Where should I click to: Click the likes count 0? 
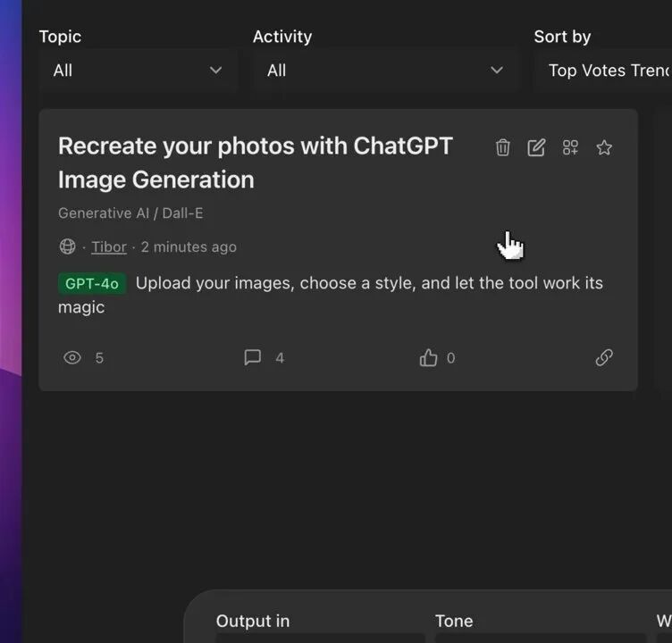coord(451,358)
